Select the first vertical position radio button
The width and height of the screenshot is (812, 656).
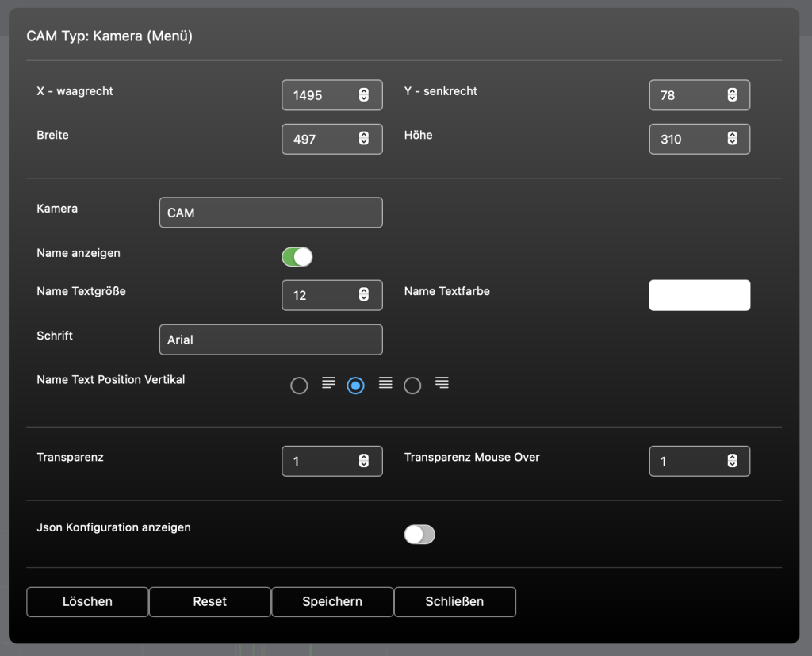[299, 386]
